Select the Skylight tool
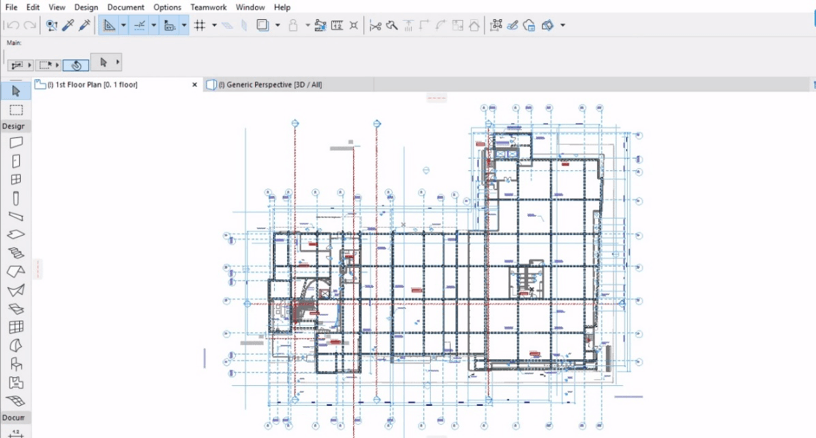816x438 pixels. pyautogui.click(x=16, y=309)
